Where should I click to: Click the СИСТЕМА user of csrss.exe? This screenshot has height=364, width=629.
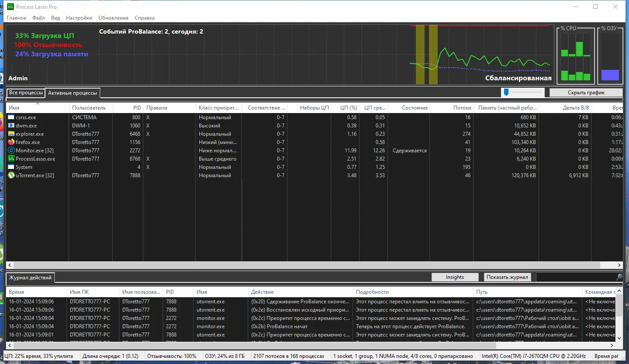(84, 117)
